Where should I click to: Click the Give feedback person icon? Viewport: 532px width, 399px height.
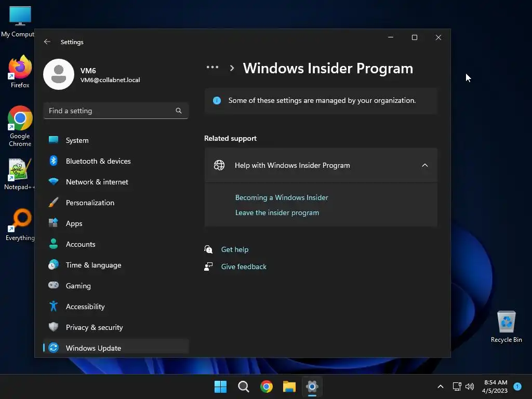[x=208, y=267]
